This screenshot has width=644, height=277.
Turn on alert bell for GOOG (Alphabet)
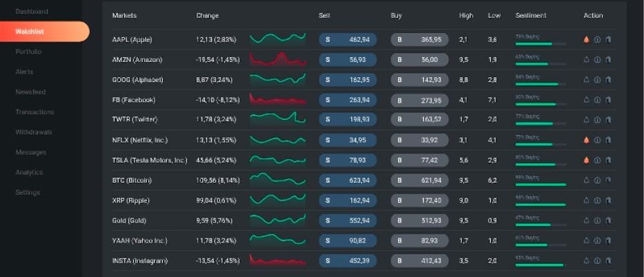(x=587, y=80)
